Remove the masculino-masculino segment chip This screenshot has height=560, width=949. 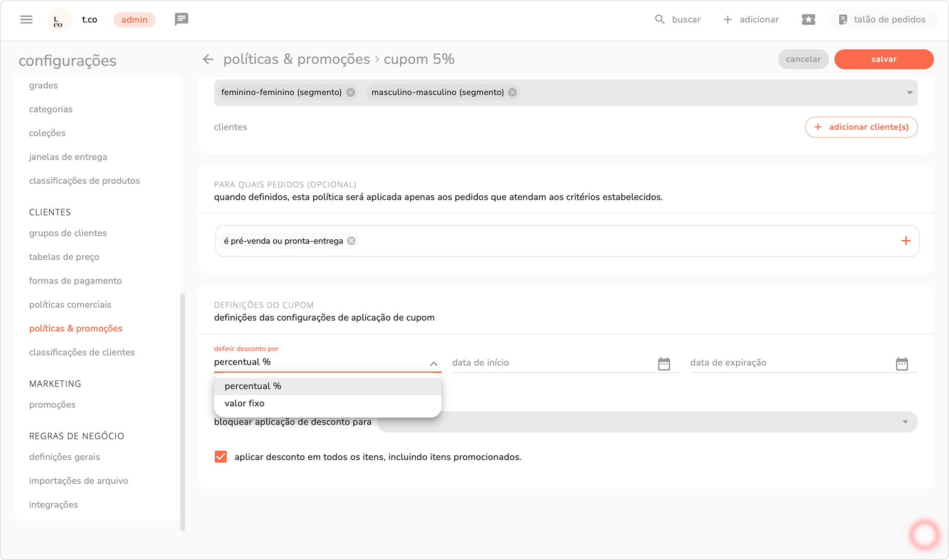[x=512, y=92]
